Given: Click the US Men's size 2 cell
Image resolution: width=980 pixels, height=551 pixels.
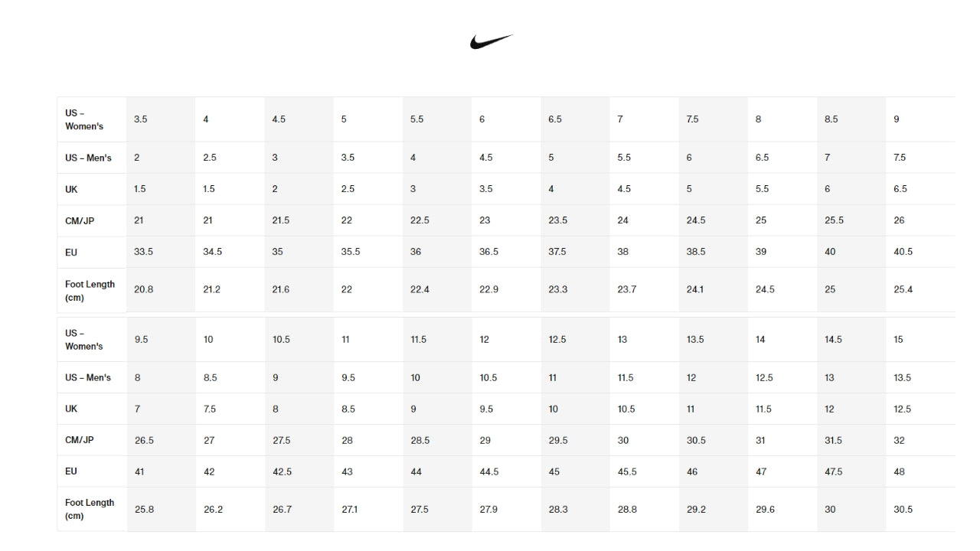Looking at the screenshot, I should tap(137, 158).
